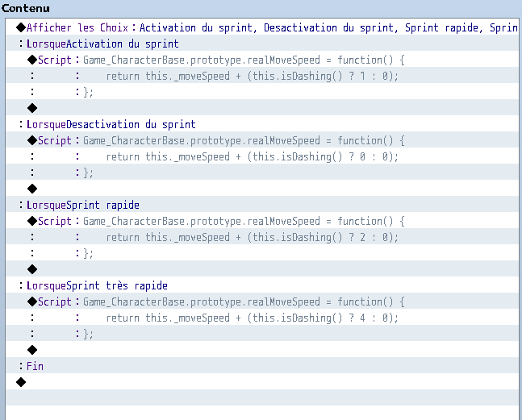Image resolution: width=522 pixels, height=420 pixels.
Task: Select empty diamond line under Sprint rapide script
Action: (262, 269)
